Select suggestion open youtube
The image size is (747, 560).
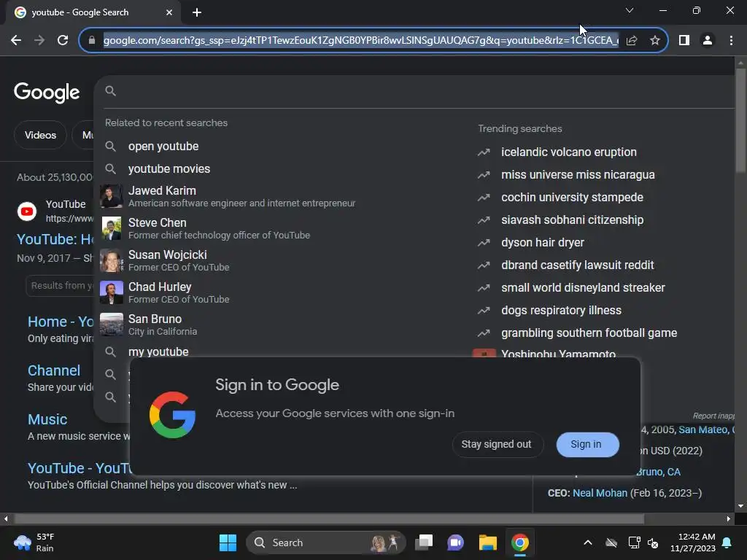(281, 146)
